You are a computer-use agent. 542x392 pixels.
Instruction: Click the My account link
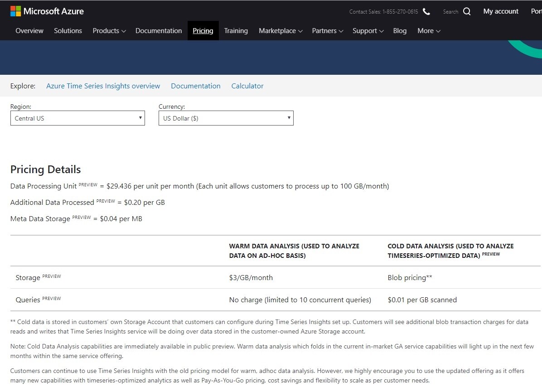[501, 11]
